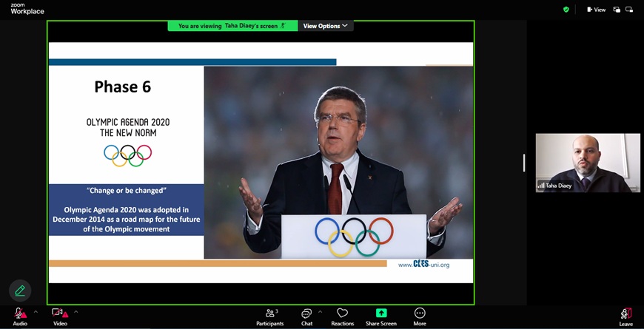Open the More options menu
This screenshot has height=329, width=644.
(x=420, y=316)
